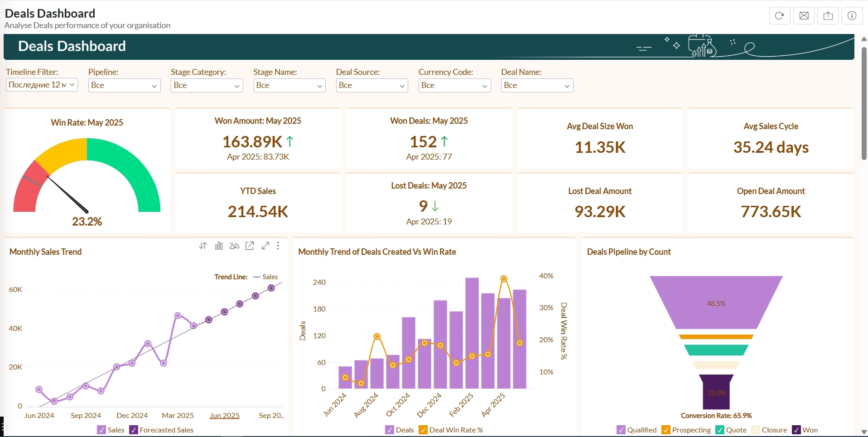Click the email dashboard envelope icon

[x=804, y=16]
